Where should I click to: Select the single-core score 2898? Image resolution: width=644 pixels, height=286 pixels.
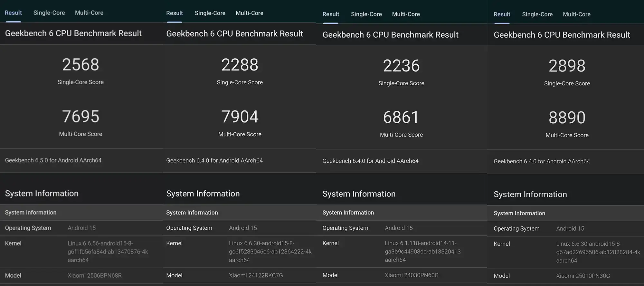pyautogui.click(x=567, y=66)
